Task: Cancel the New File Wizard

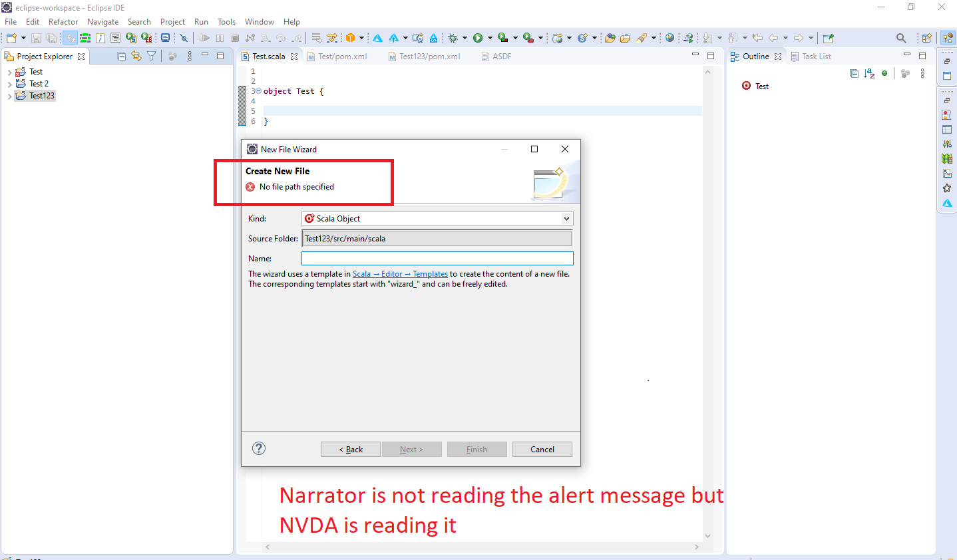Action: pos(542,449)
